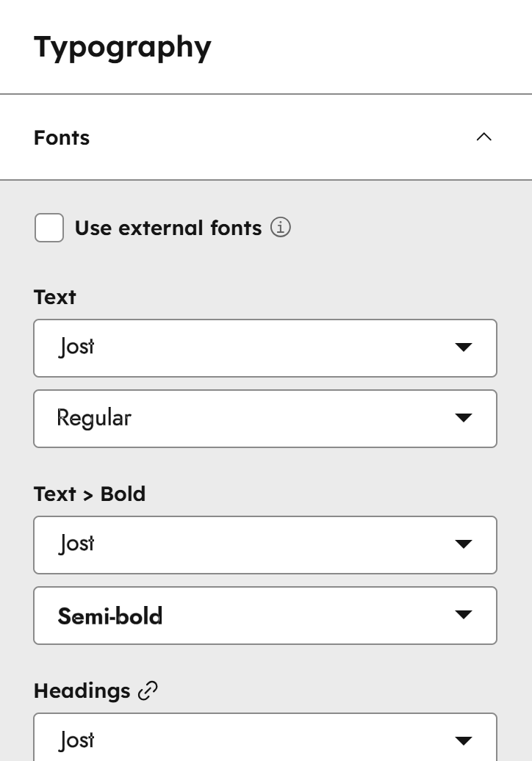The width and height of the screenshot is (532, 761).
Task: Click the Semi-bold dropdown arrow
Action: pos(464,616)
